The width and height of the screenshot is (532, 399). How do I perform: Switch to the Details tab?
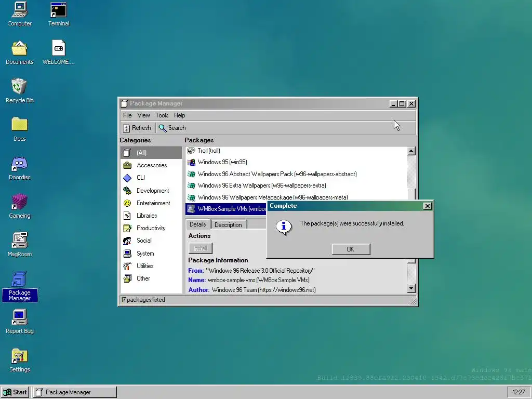[198, 224]
